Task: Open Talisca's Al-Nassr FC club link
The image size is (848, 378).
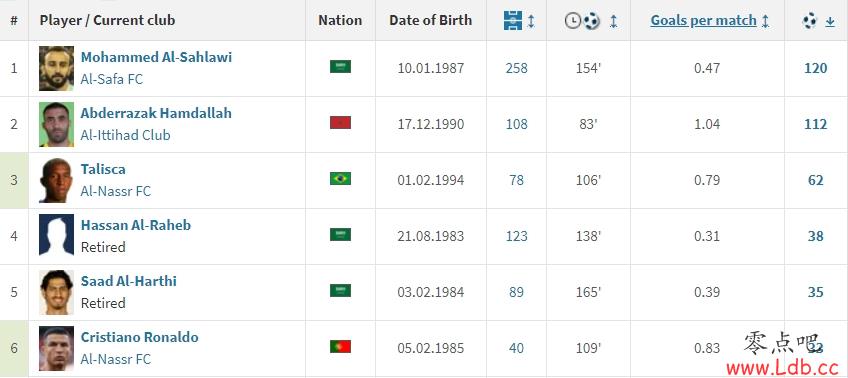Action: [116, 191]
